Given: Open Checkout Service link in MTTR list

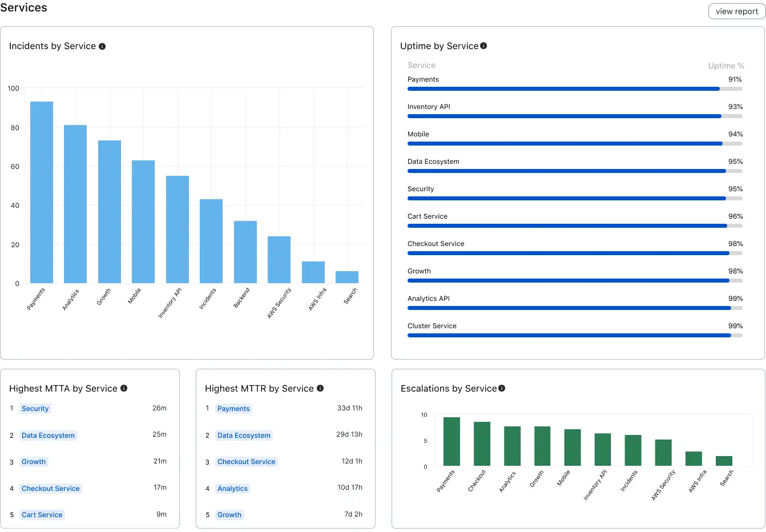Looking at the screenshot, I should click(247, 462).
